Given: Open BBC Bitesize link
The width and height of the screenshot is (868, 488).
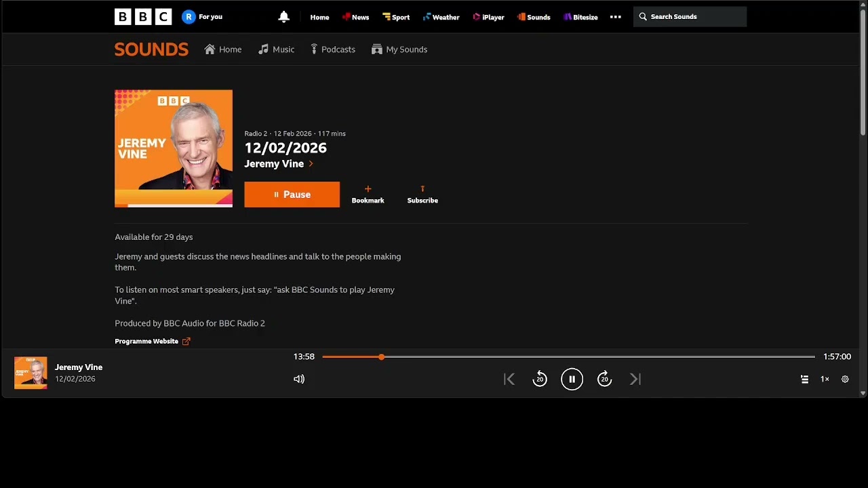Looking at the screenshot, I should click(x=580, y=17).
